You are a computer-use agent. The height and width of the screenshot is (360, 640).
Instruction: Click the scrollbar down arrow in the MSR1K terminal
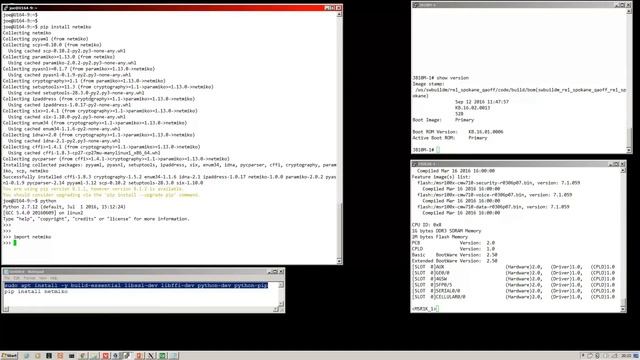pos(623,309)
